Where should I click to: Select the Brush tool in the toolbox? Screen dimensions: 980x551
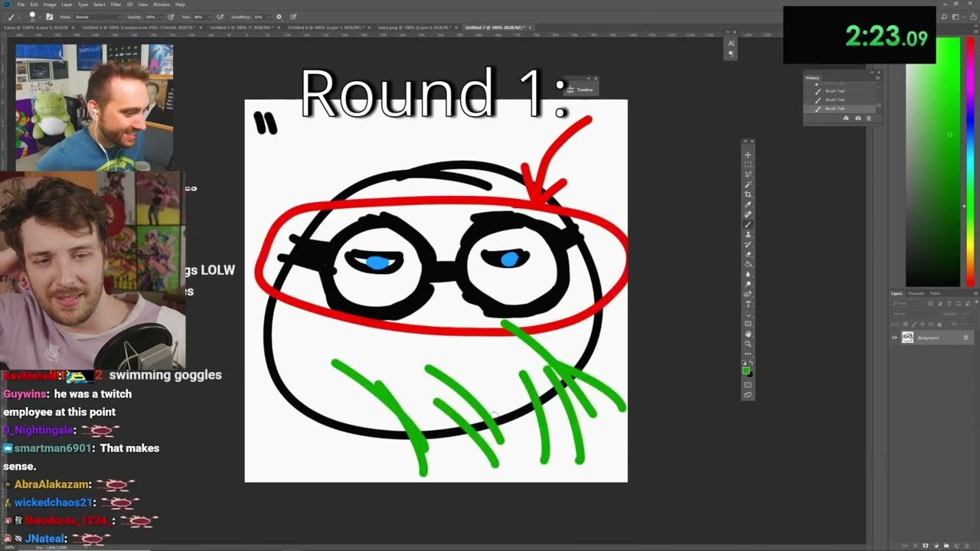point(748,224)
